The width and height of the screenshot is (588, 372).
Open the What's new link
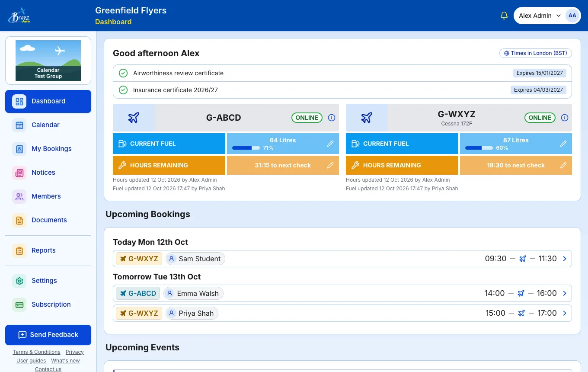point(65,361)
